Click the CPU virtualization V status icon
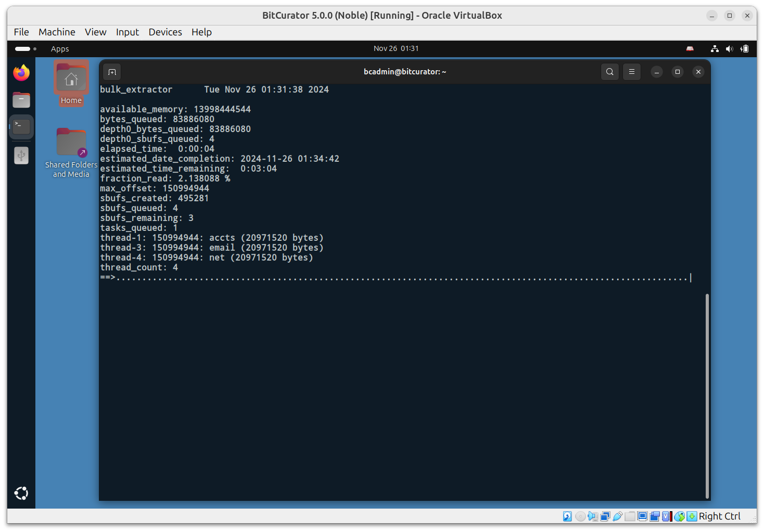The height and width of the screenshot is (532, 764). coord(666,516)
